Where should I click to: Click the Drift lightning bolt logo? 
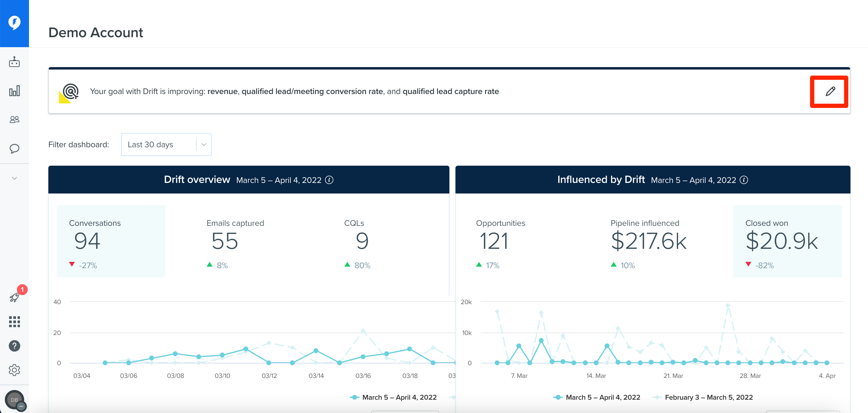pos(14,23)
